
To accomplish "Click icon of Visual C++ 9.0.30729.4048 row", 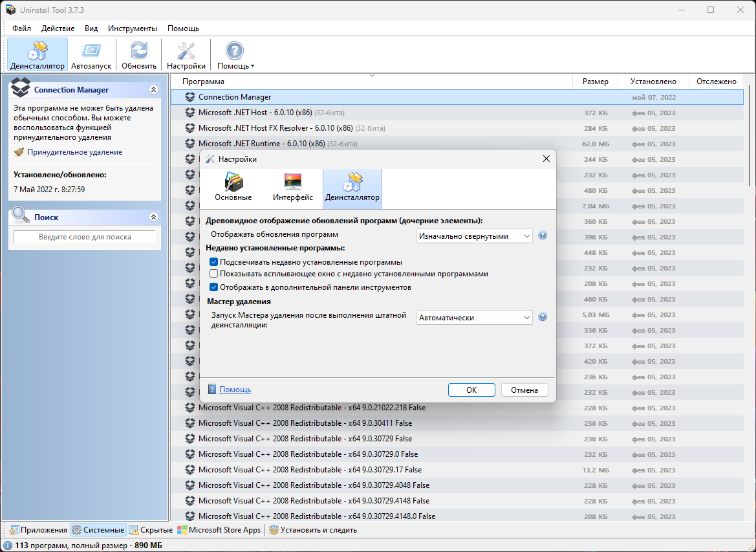I will [x=190, y=485].
